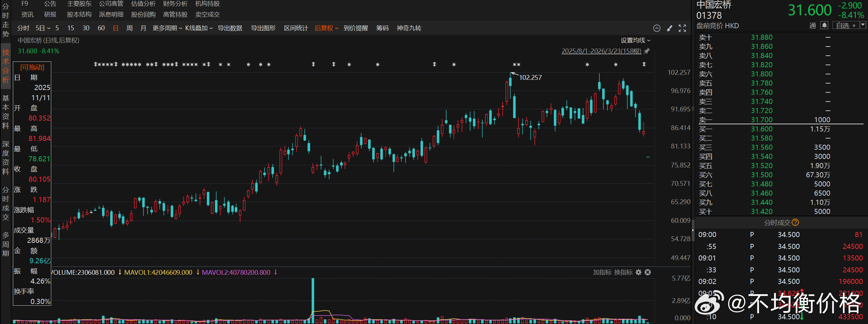The image size is (868, 324).
Task: Select the 分时 intraday view
Action: coord(23,28)
